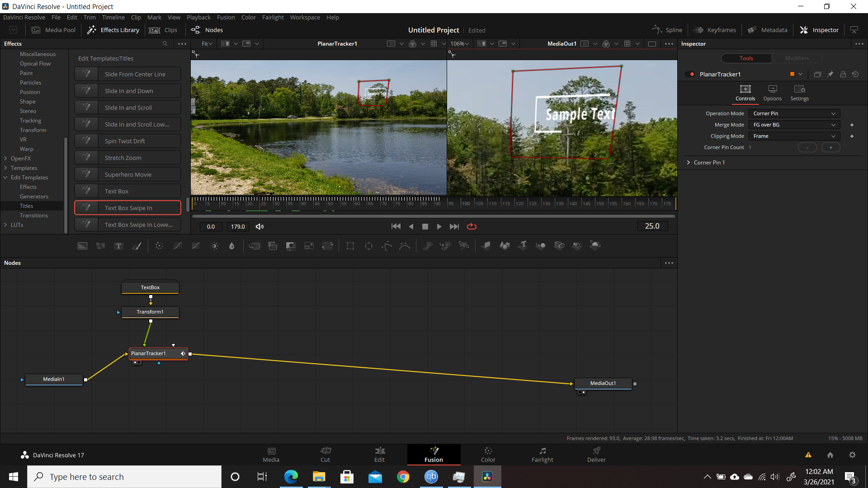Toggle the Inspector panel
This screenshot has width=868, height=488.
tap(819, 30)
